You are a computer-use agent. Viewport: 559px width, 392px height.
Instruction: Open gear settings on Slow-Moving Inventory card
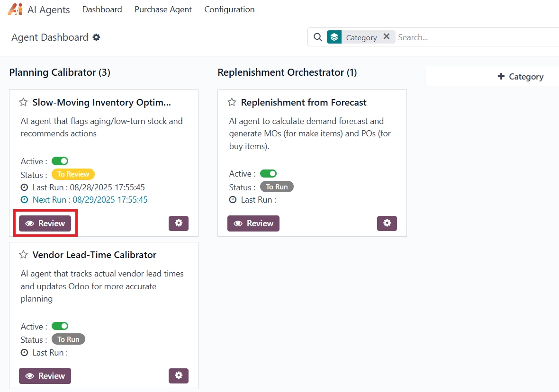tap(178, 223)
